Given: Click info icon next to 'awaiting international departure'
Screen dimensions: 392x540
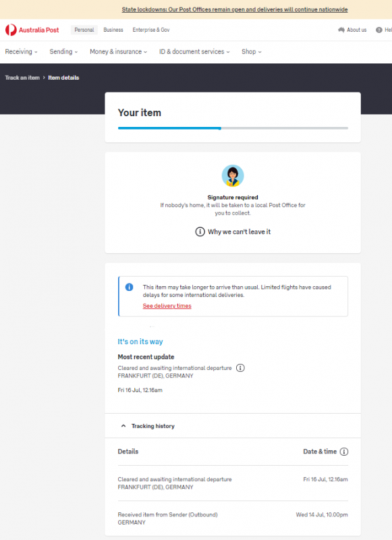Looking at the screenshot, I should pyautogui.click(x=240, y=368).
